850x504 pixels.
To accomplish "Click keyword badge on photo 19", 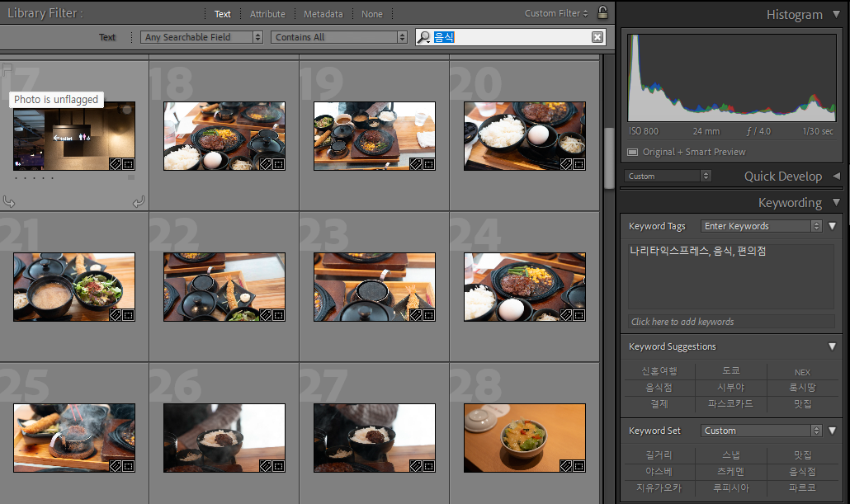I will pos(416,163).
